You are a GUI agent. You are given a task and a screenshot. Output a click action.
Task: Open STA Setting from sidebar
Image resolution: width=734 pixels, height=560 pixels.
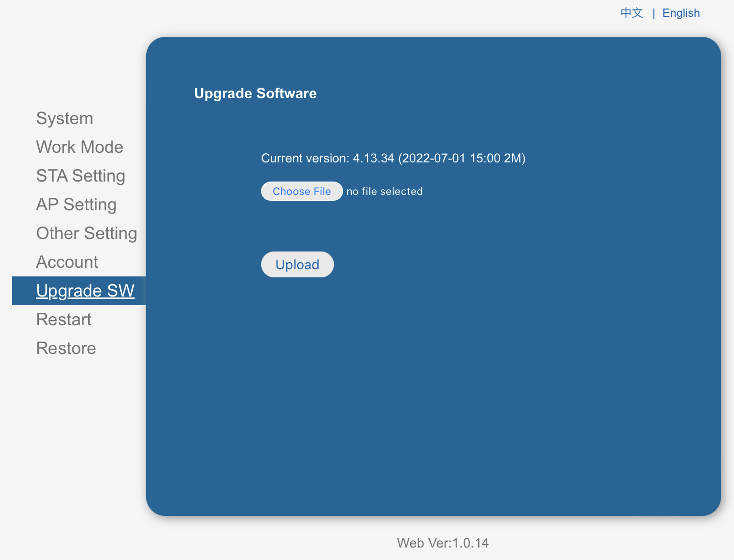click(80, 176)
